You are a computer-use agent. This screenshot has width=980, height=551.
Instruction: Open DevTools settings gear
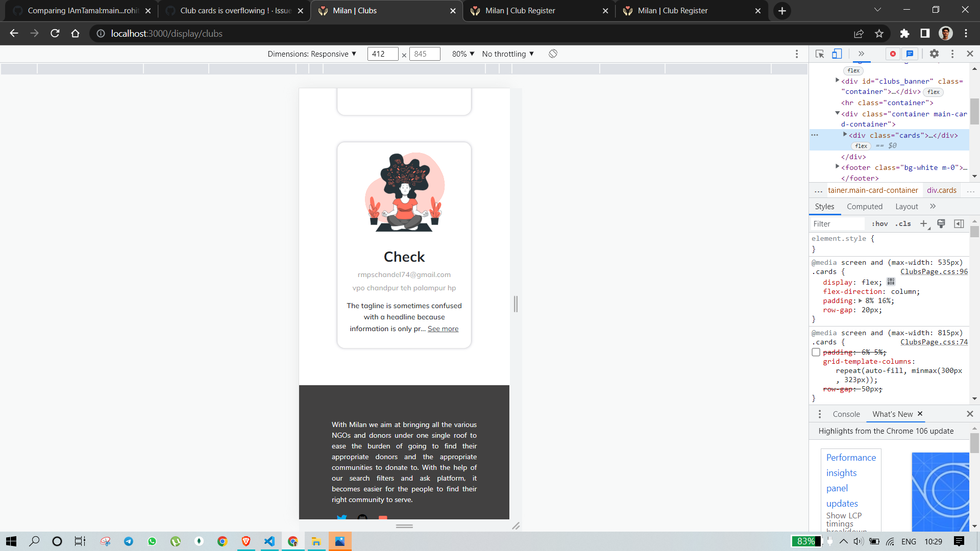tap(934, 54)
